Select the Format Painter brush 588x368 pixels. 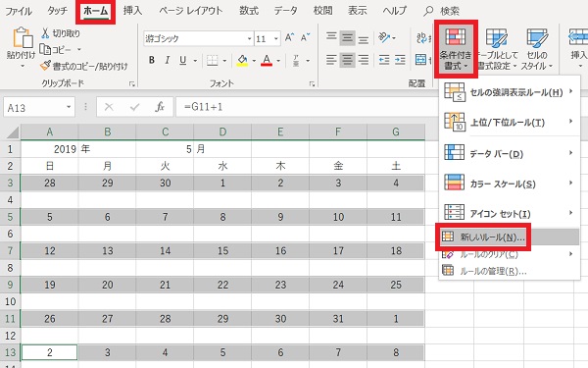click(45, 66)
